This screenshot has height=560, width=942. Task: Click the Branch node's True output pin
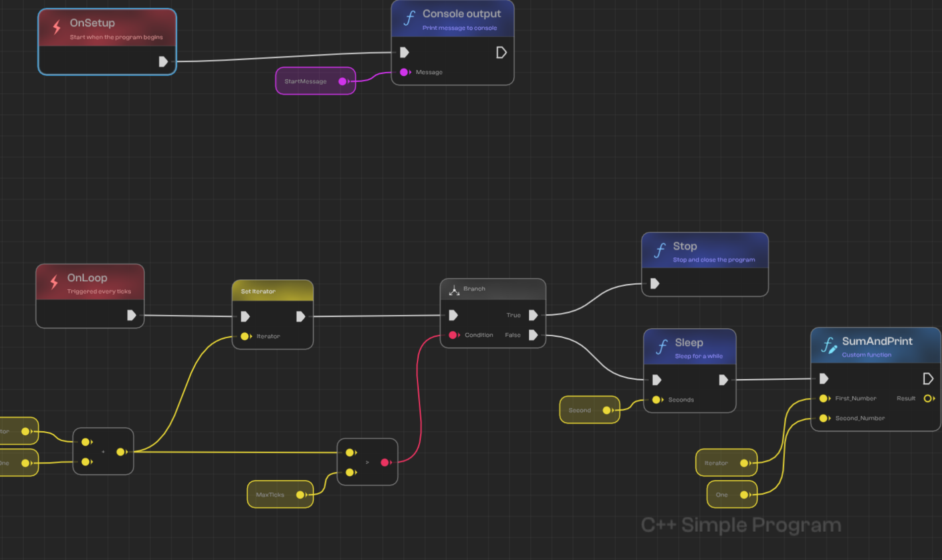click(533, 315)
